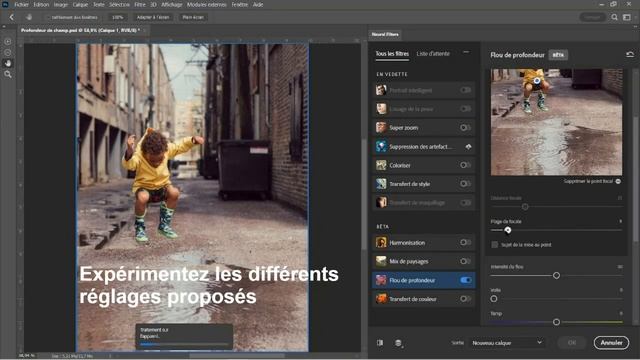
Task: Select the Neural Filters panel tab
Action: tap(385, 34)
